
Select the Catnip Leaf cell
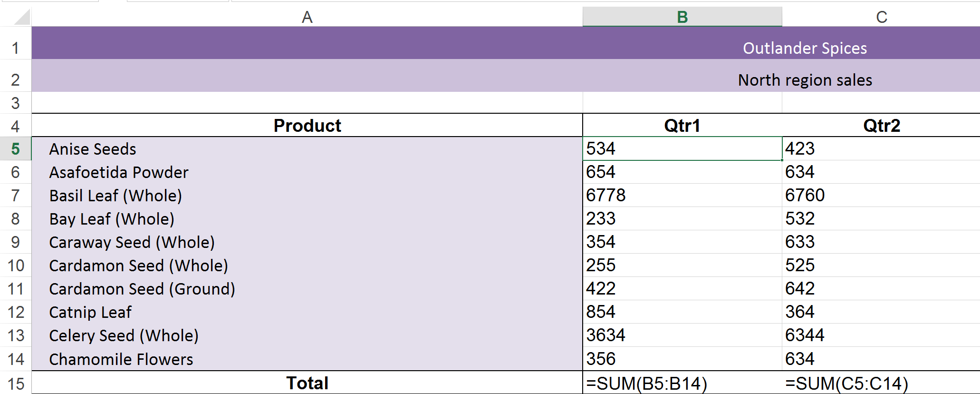307,312
